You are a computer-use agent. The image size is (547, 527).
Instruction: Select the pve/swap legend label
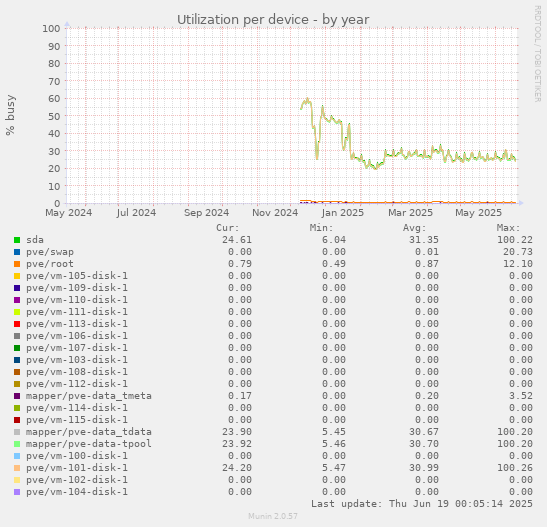[50, 252]
